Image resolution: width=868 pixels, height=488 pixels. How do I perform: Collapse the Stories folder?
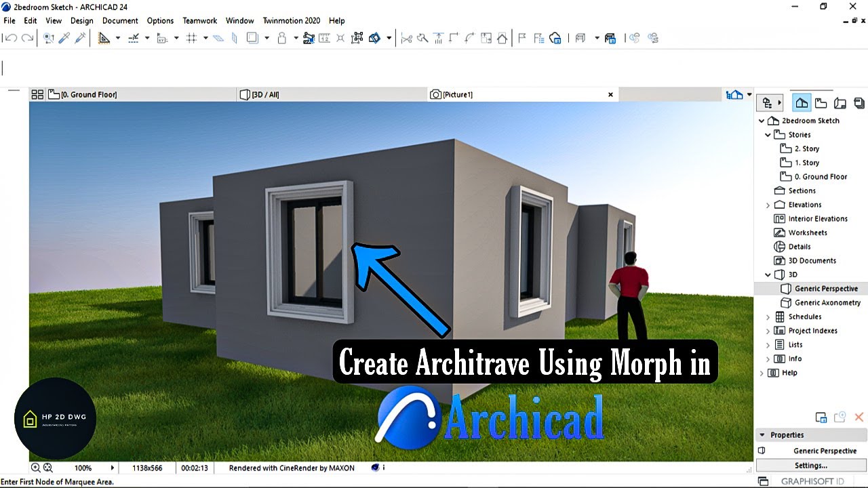768,135
